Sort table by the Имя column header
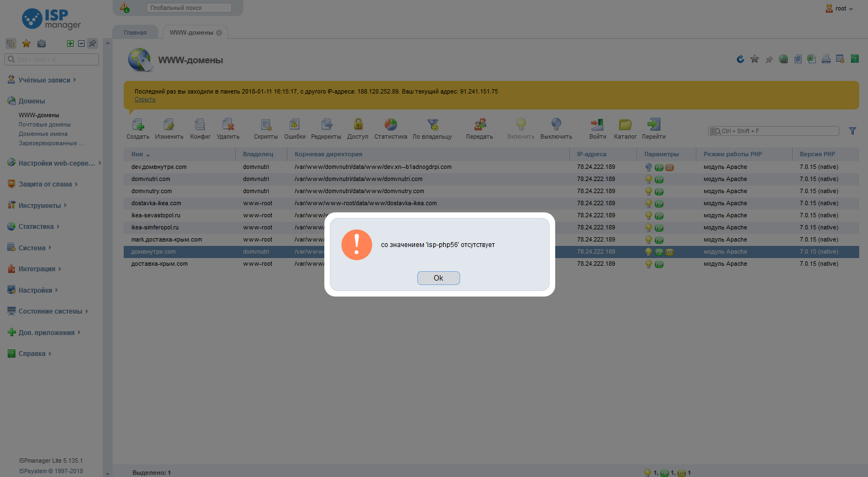 click(180, 154)
